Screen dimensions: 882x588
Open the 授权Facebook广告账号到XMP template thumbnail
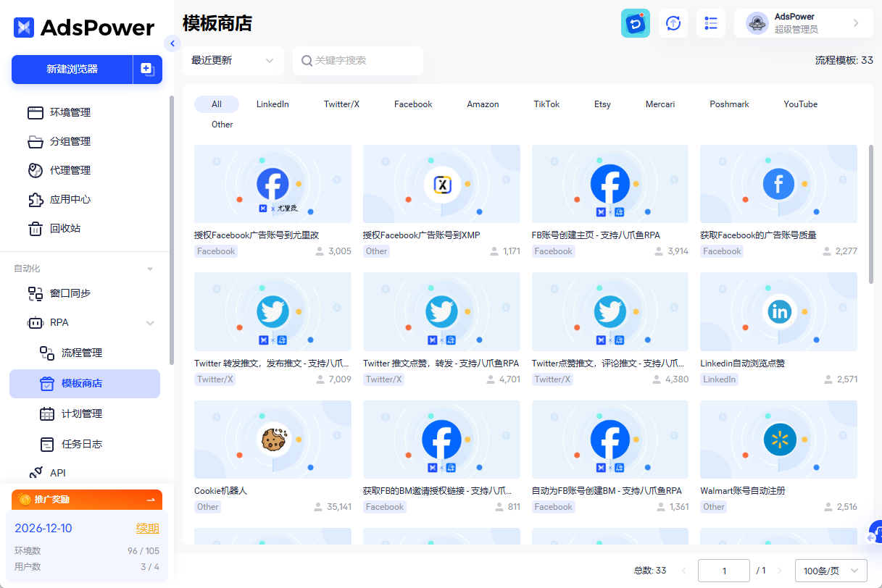click(441, 184)
